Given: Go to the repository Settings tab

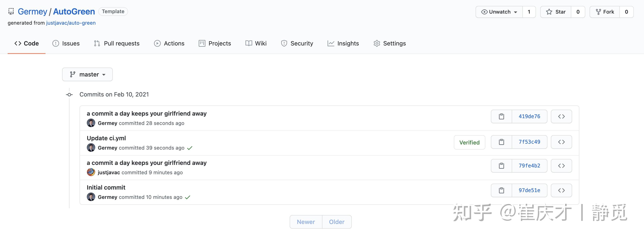Looking at the screenshot, I should pos(389,43).
